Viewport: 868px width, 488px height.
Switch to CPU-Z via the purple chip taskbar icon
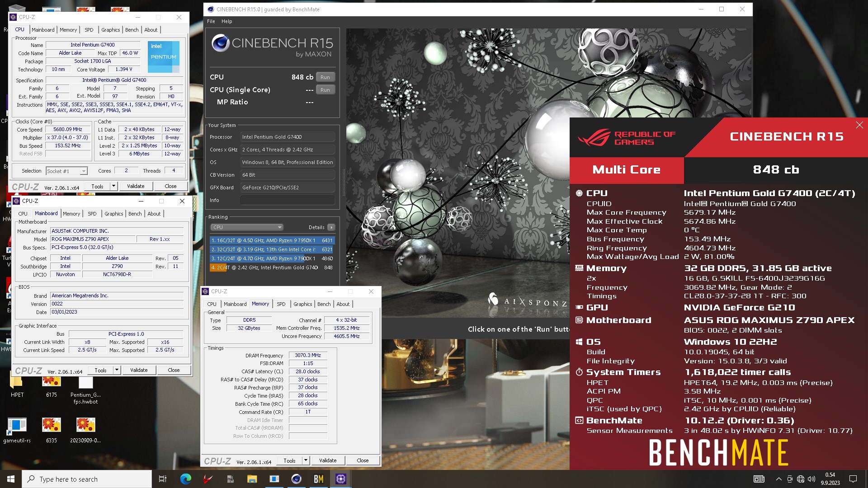pyautogui.click(x=341, y=479)
